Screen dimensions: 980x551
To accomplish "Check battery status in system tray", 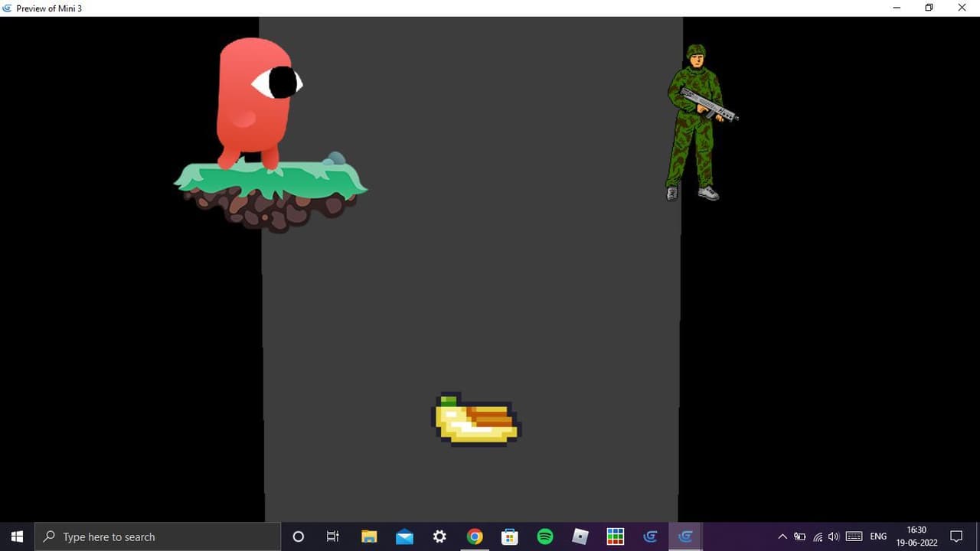I will 800,536.
